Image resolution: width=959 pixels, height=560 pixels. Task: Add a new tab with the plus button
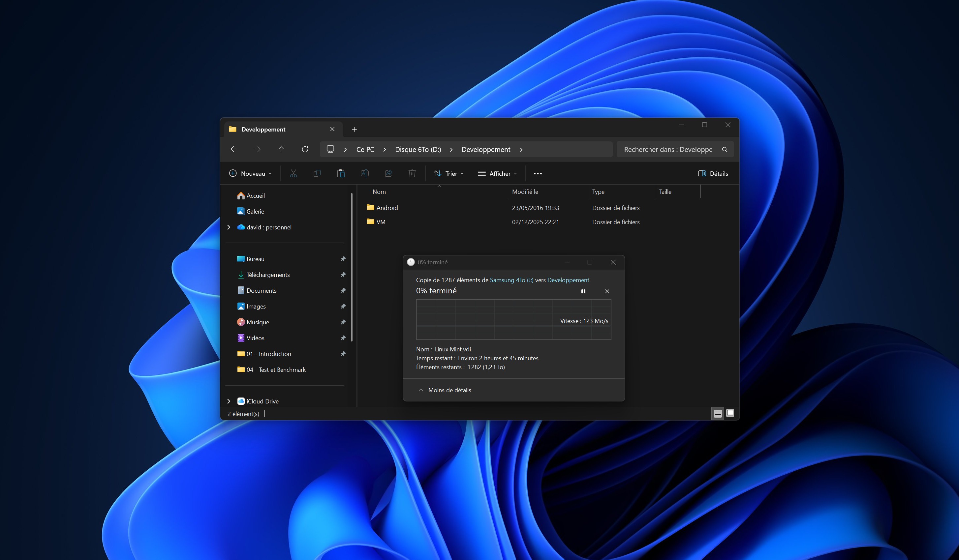[354, 129]
